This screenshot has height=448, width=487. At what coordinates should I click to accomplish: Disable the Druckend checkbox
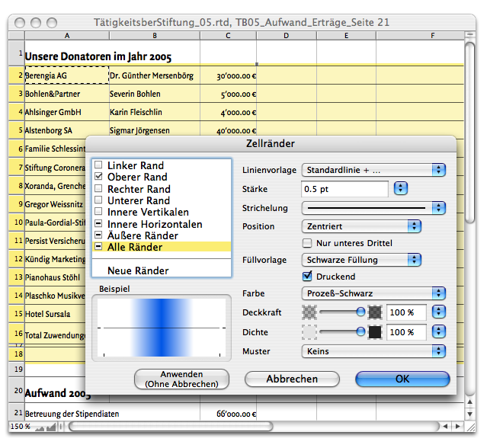308,277
